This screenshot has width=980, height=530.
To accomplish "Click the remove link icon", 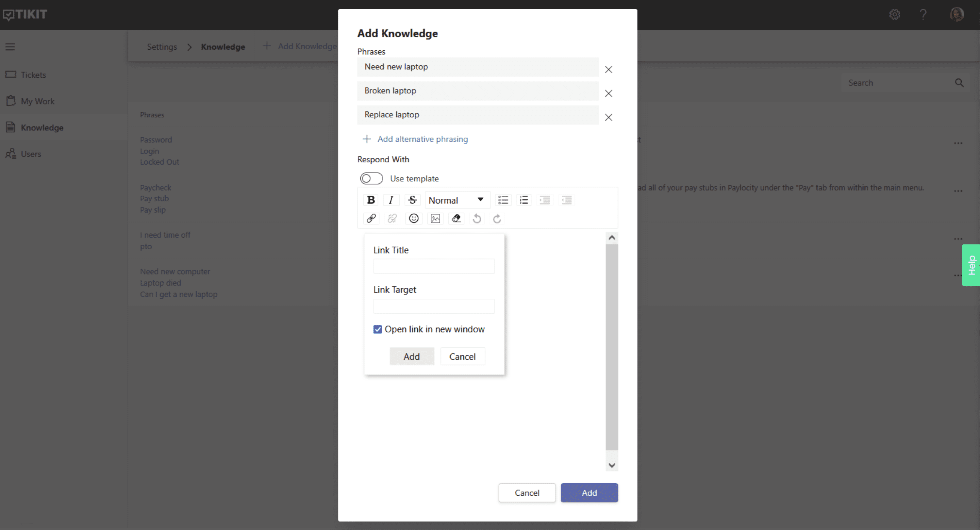I will [x=392, y=218].
